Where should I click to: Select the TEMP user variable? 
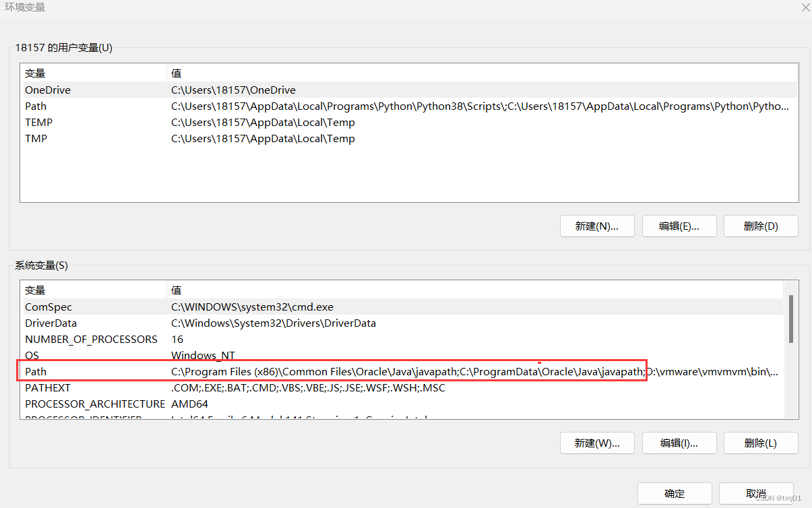click(x=409, y=123)
